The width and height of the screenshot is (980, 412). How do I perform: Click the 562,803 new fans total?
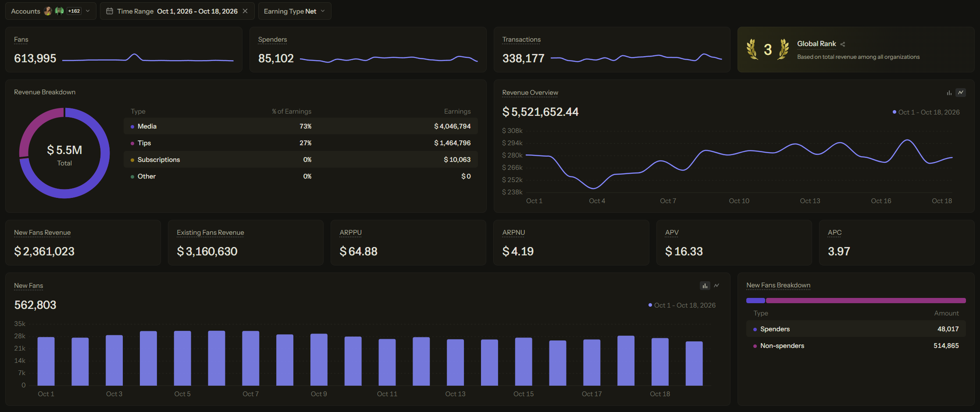coord(35,305)
